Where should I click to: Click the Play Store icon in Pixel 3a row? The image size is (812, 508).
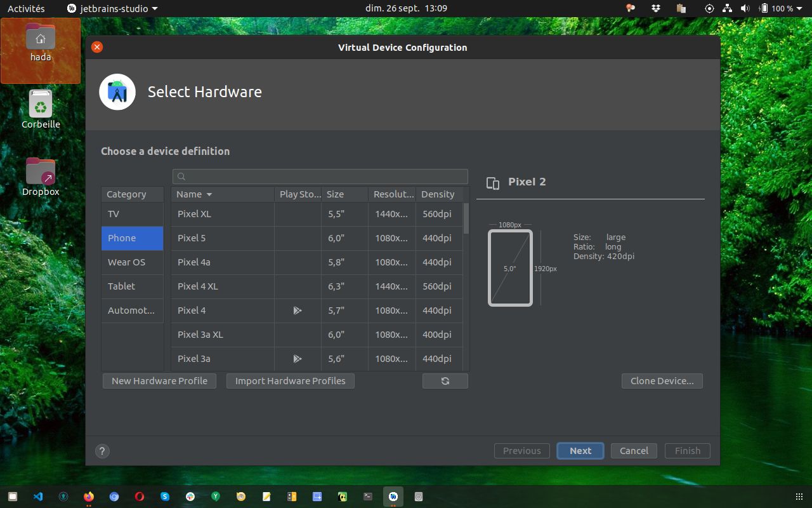[x=297, y=359]
